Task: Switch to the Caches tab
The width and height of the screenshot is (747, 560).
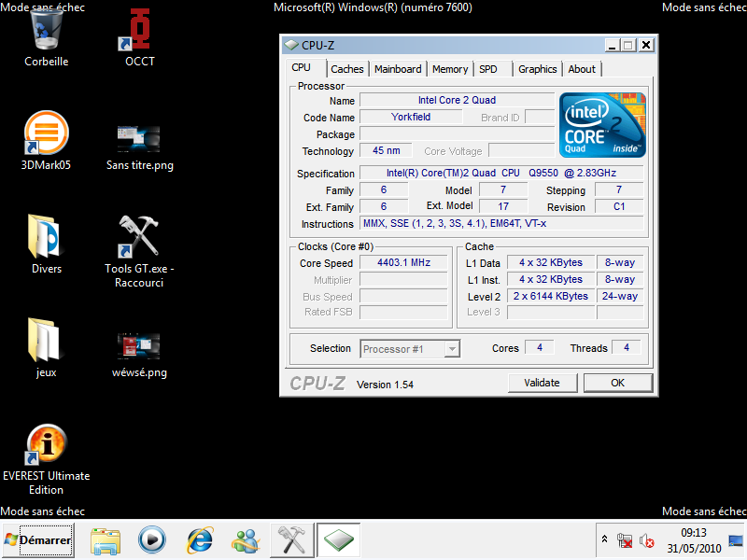Action: pos(346,69)
